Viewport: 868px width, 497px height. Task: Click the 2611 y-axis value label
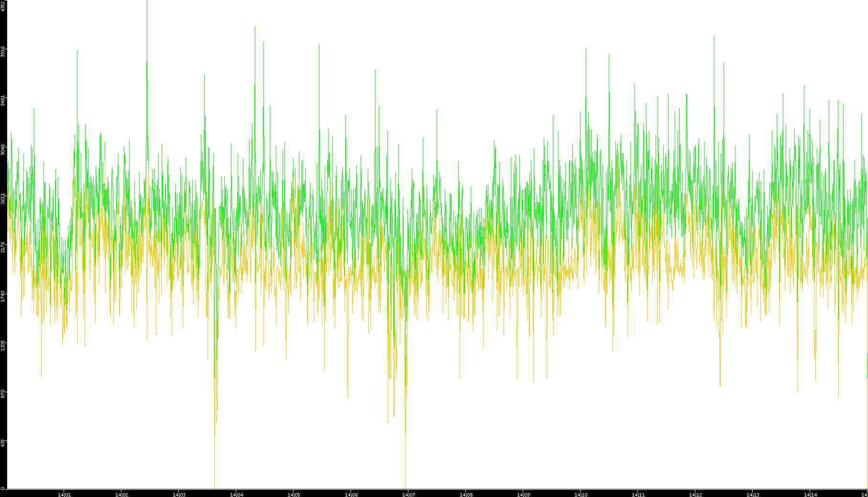[x=3, y=198]
